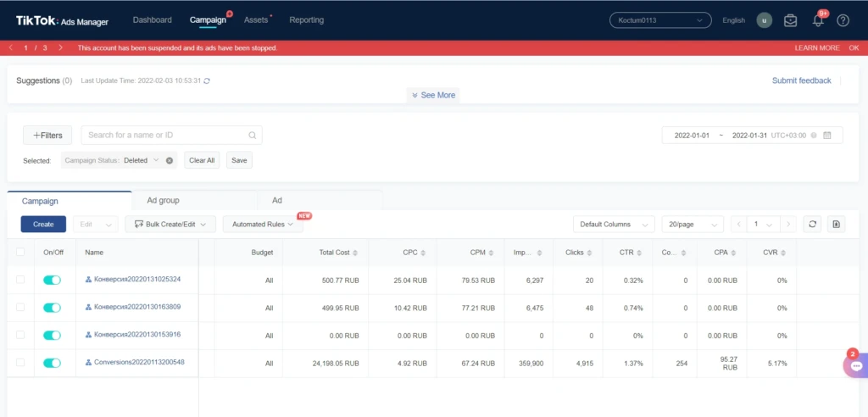Click the search magnifier icon
The image size is (868, 417).
[252, 135]
